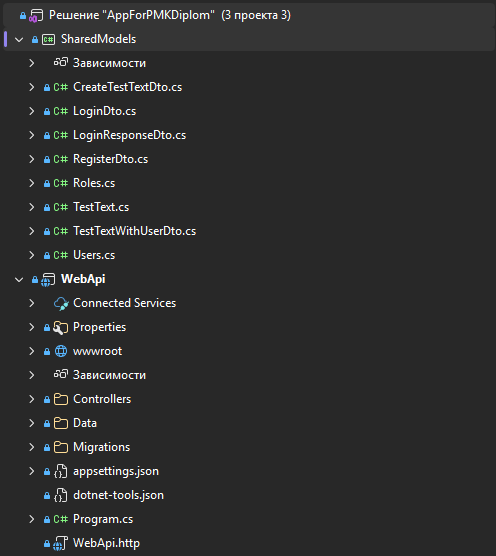This screenshot has width=496, height=556.
Task: Click the WebApi web project globe icon
Action: (48, 280)
